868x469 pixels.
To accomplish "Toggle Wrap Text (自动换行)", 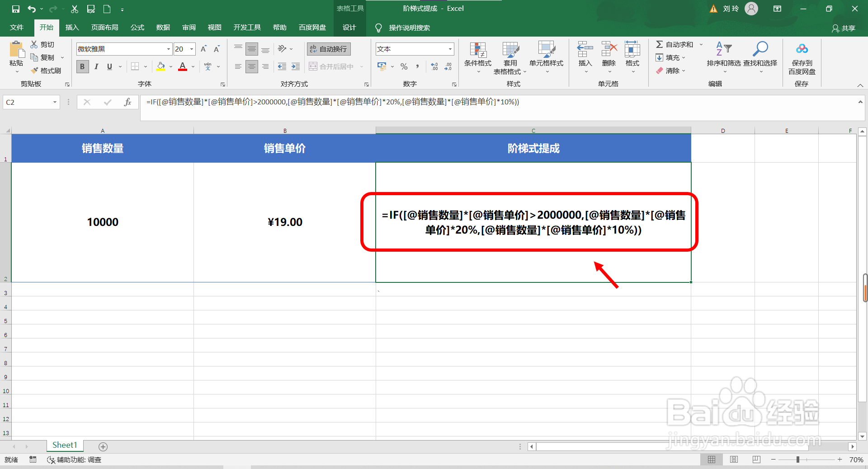I will [329, 49].
